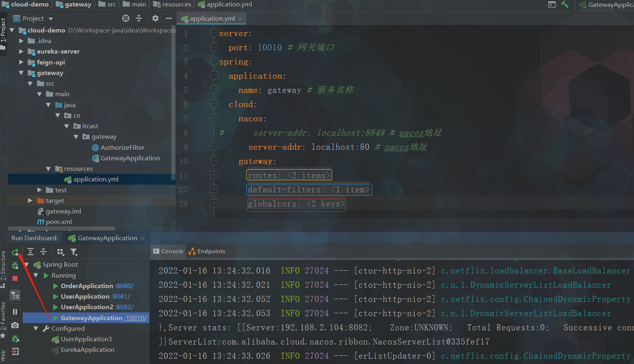This screenshot has height=364, width=634.
Task: Click the Debug bug icon in Run Dashboard
Action: click(x=15, y=265)
